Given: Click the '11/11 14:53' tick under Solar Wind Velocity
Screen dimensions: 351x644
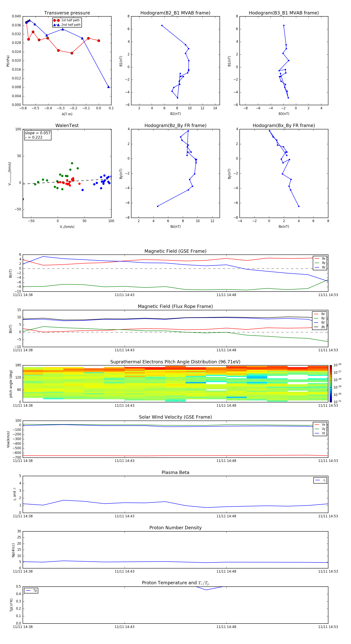Looking at the screenshot, I should click(328, 461).
